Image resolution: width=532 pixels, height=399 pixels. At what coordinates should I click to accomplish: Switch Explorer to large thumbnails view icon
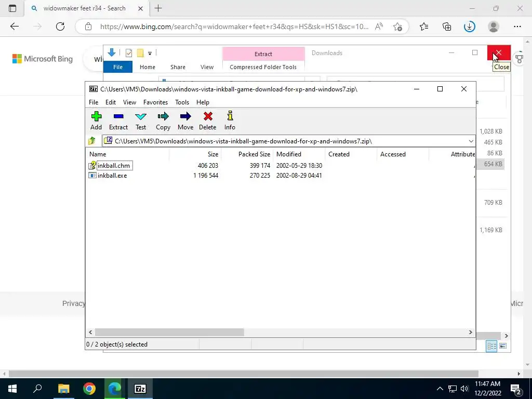503,345
